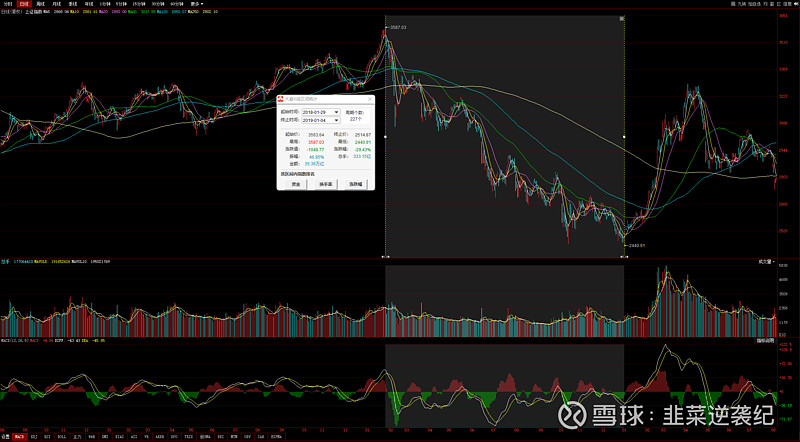800x442 pixels.
Task: Switch to the 分时 chart tab
Action: [x=7, y=4]
